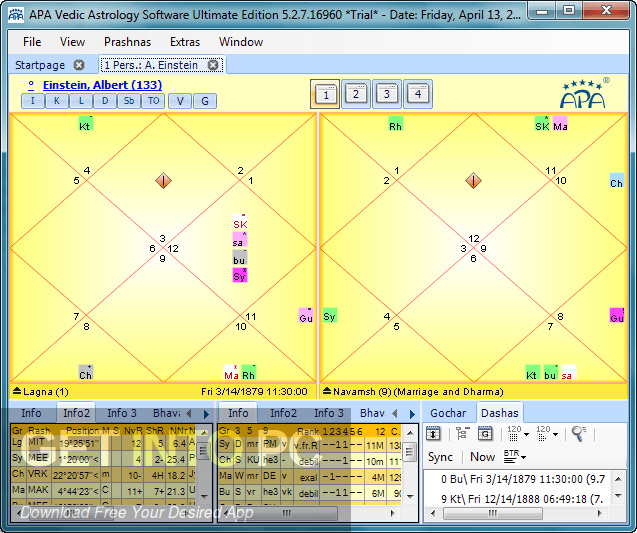Screen dimensions: 637x533
Task: Click the I toolbar button
Action: [33, 101]
